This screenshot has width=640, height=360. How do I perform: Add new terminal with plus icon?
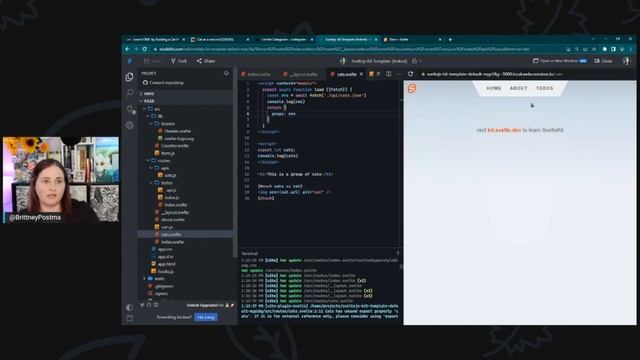point(398,253)
